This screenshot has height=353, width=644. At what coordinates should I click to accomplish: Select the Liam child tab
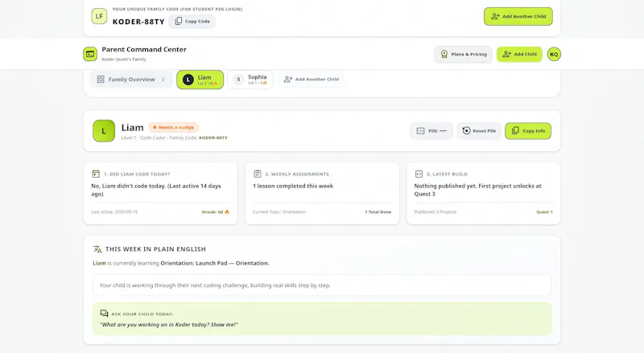pyautogui.click(x=200, y=80)
